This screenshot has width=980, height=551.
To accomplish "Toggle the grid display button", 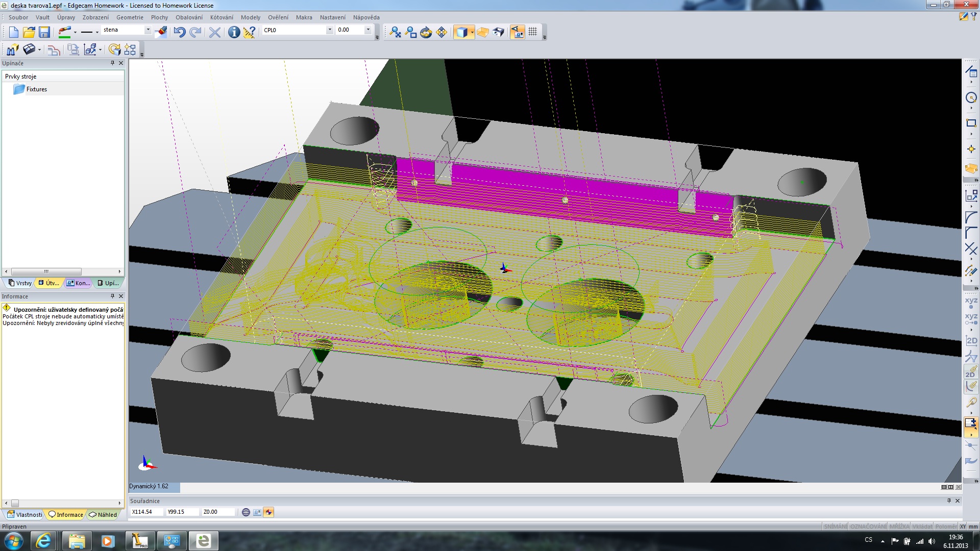I will pyautogui.click(x=533, y=32).
